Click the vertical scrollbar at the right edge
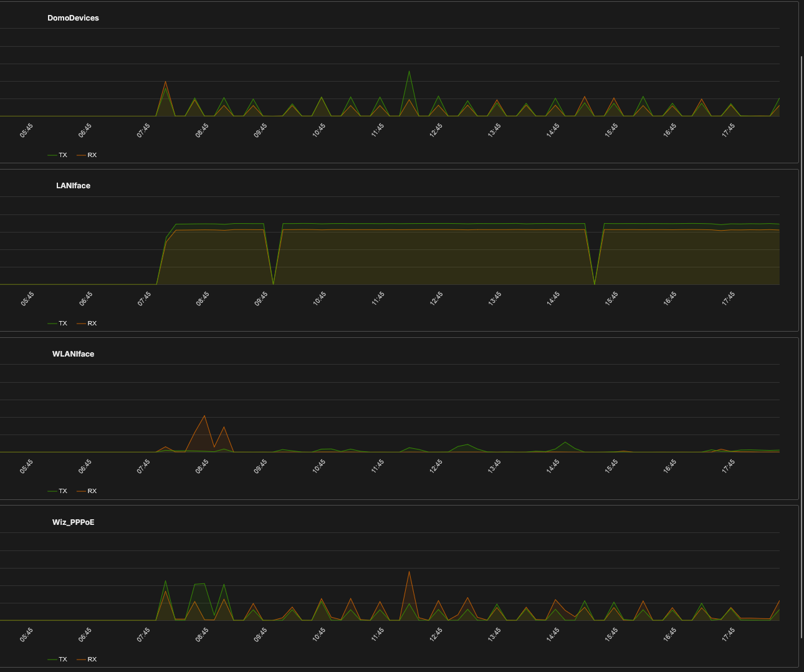 pos(802,347)
